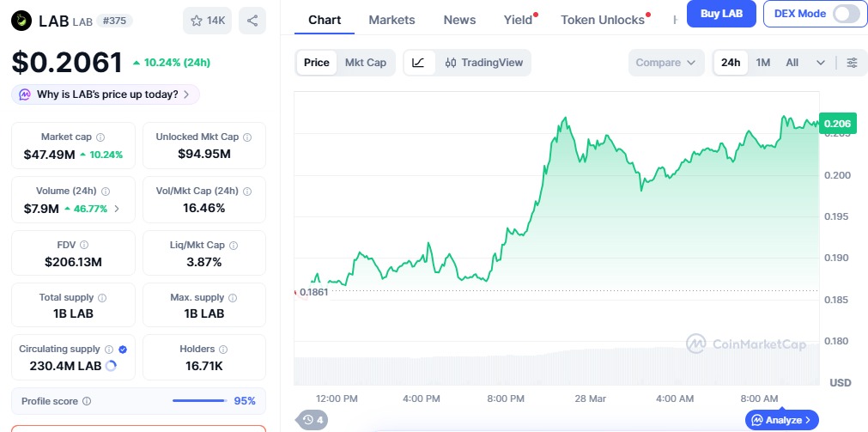Click the LAB token logo icon

(21, 21)
